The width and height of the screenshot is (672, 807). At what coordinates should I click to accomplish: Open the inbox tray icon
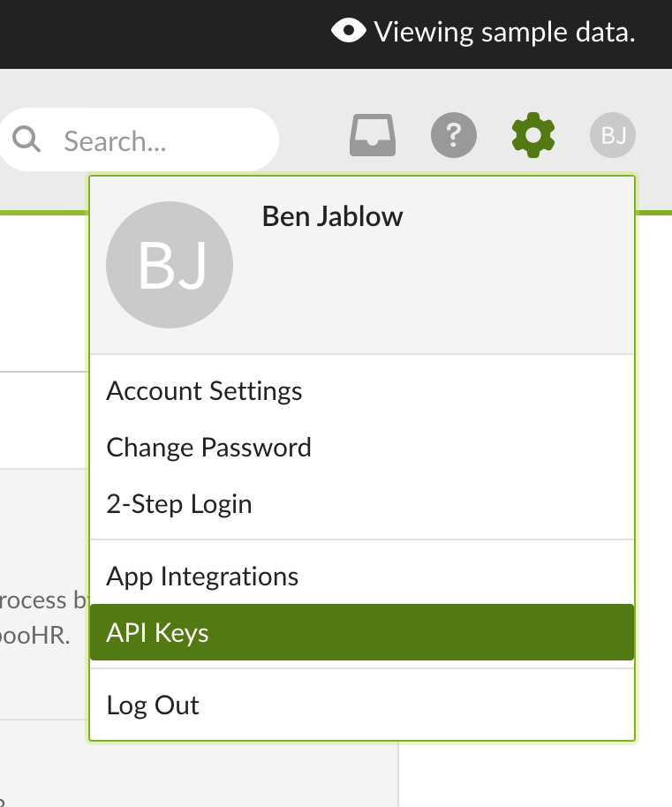click(x=373, y=136)
